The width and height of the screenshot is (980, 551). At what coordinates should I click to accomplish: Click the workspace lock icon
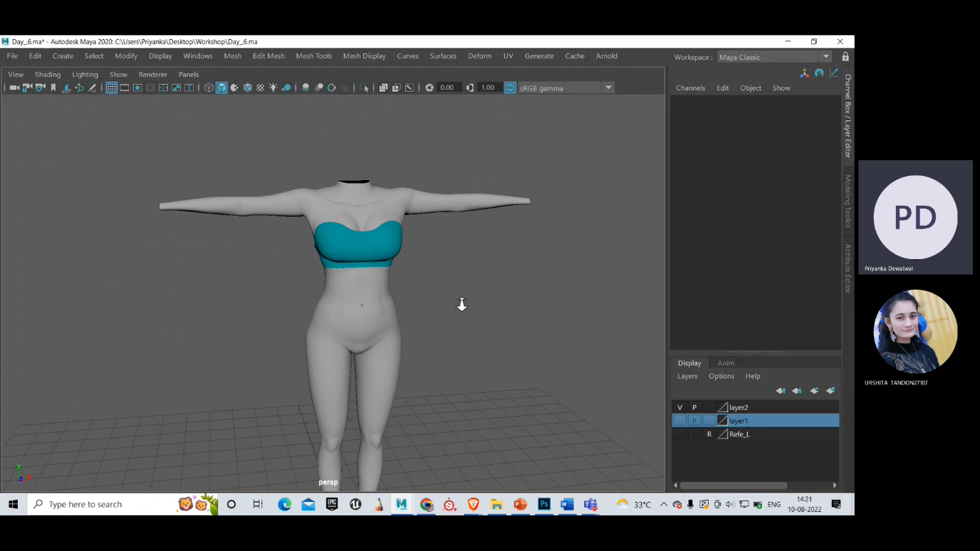(845, 57)
